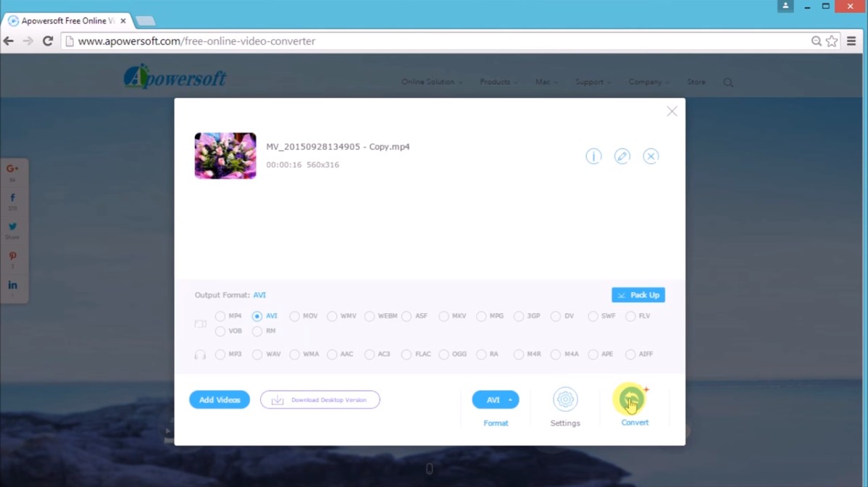
Task: Reload the page
Action: [x=48, y=41]
